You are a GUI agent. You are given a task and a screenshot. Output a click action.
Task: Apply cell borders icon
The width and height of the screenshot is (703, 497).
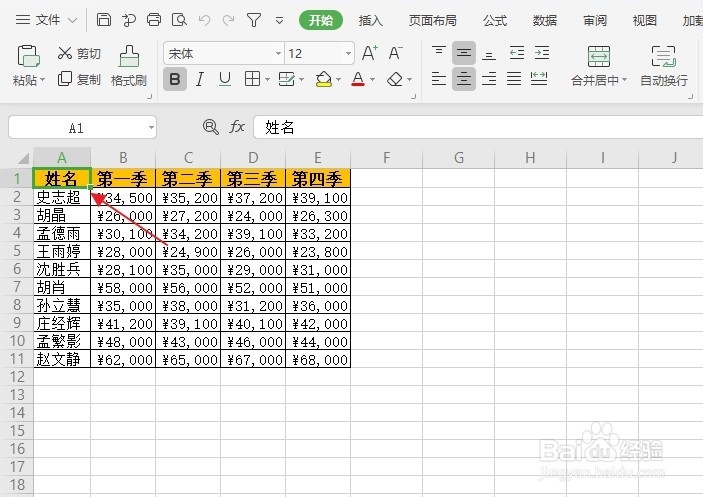252,79
